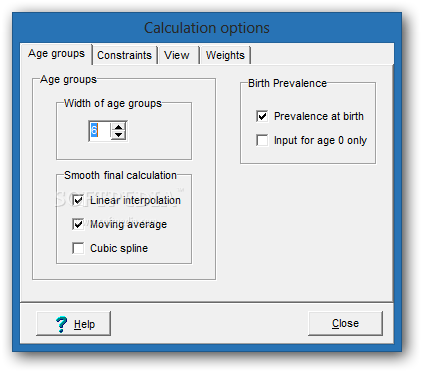Enable Input for age 0 only
422x372 pixels.
pyautogui.click(x=262, y=140)
